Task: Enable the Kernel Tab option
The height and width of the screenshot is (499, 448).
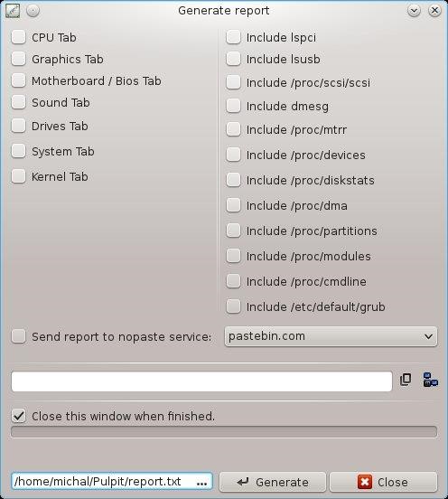Action: click(18, 176)
